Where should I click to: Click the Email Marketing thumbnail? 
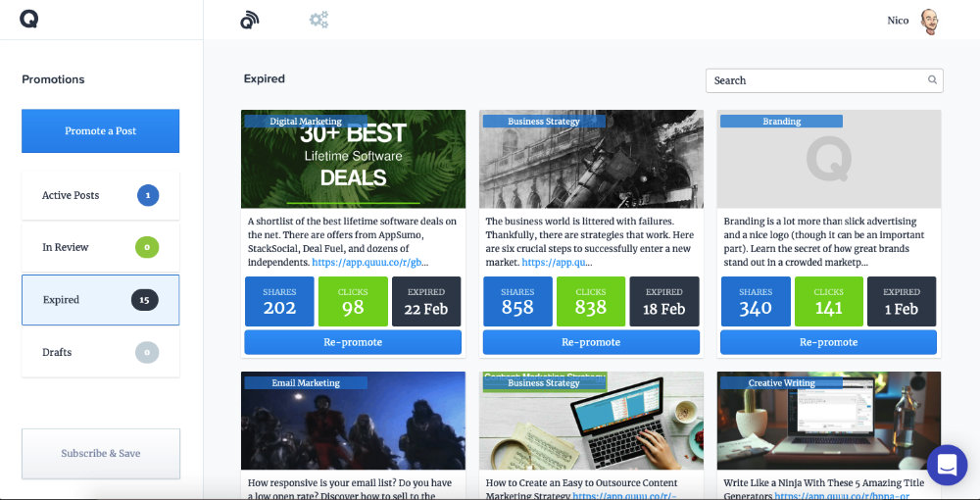tap(353, 421)
